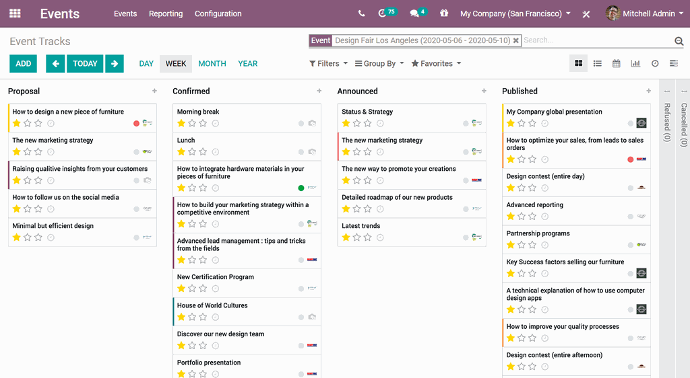Switch to List view
The image size is (690, 378).
pos(597,63)
